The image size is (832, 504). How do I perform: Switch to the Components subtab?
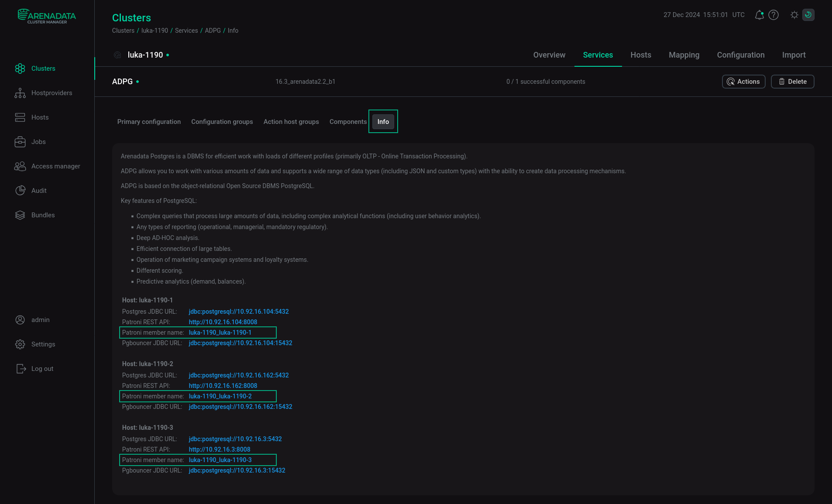pos(348,122)
